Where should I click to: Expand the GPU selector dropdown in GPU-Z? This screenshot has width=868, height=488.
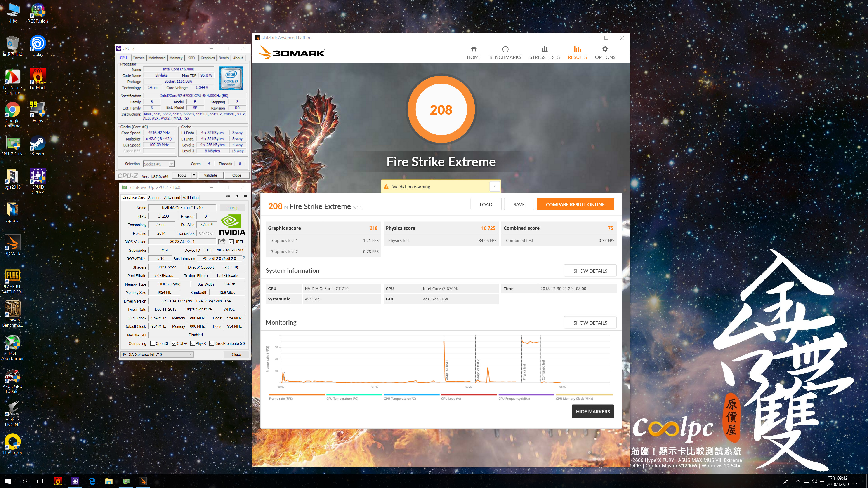click(157, 354)
